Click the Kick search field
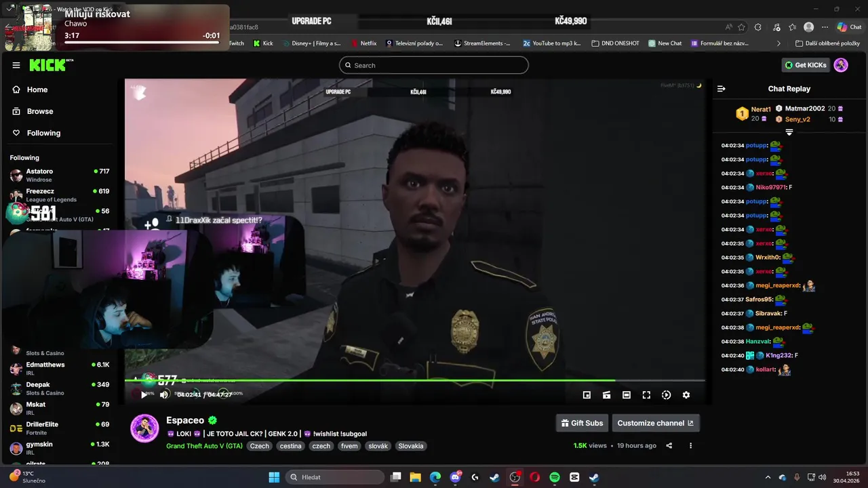The height and width of the screenshot is (488, 868). coord(434,65)
